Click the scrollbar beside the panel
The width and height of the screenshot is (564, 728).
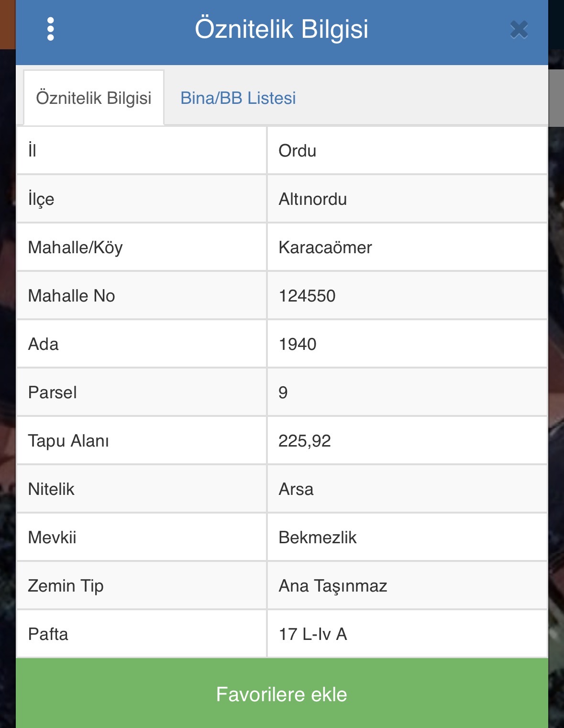click(556, 98)
